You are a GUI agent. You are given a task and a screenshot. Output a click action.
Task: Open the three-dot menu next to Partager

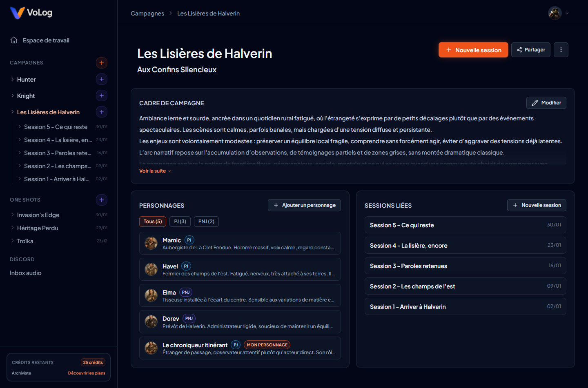click(561, 49)
